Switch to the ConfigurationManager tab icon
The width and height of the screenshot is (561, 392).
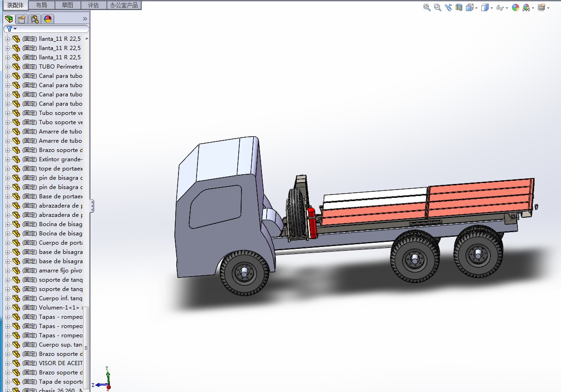(x=35, y=19)
